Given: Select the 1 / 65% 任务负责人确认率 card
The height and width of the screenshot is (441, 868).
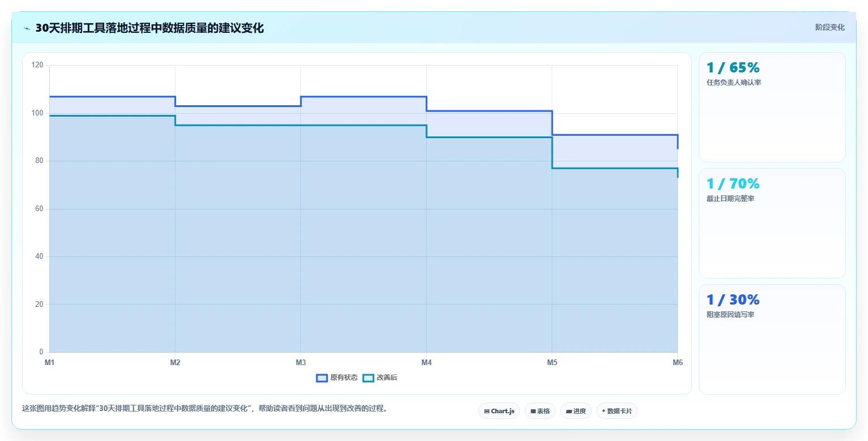Looking at the screenshot, I should pyautogui.click(x=772, y=108).
